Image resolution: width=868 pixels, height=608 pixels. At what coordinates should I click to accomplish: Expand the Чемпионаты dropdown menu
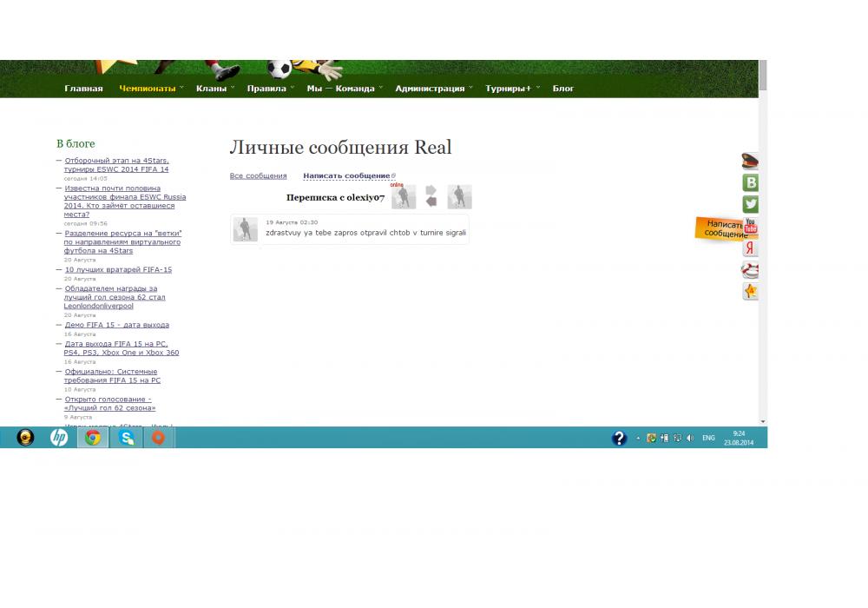pyautogui.click(x=148, y=89)
